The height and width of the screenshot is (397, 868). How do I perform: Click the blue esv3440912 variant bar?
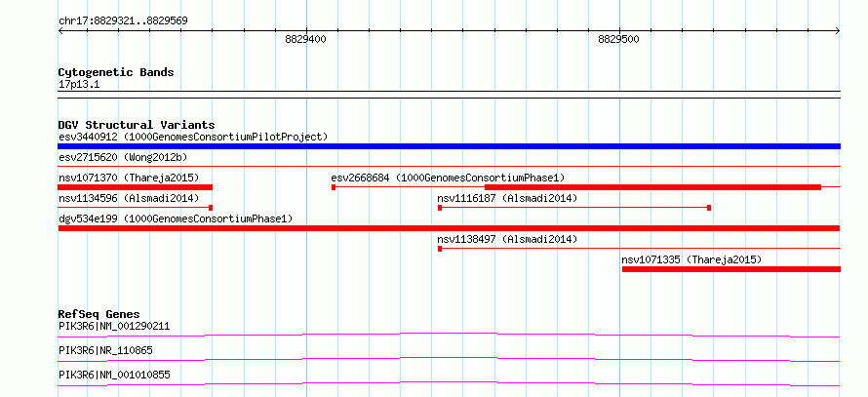coord(449,146)
